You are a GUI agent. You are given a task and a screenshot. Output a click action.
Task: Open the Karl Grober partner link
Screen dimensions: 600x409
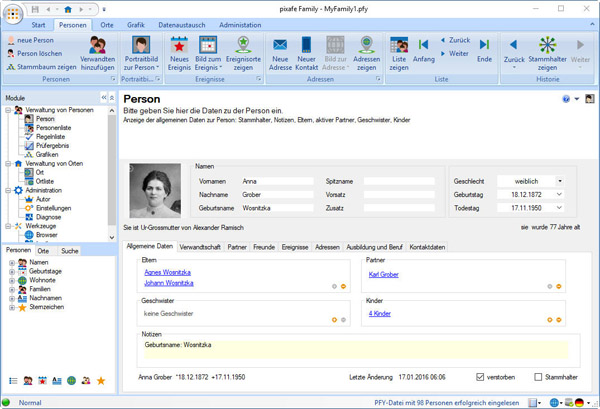384,274
